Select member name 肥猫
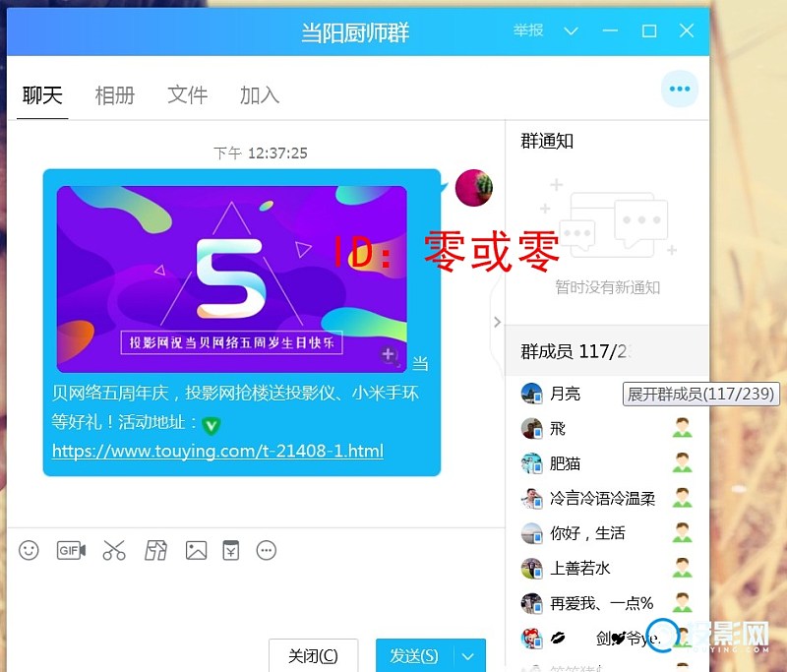 point(565,463)
